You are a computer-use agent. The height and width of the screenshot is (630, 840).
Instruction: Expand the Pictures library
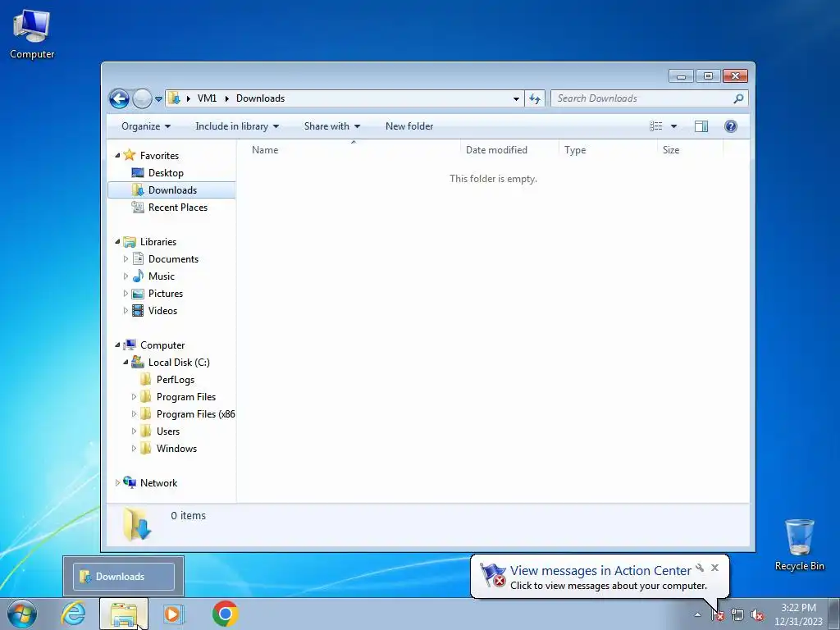[x=126, y=294]
